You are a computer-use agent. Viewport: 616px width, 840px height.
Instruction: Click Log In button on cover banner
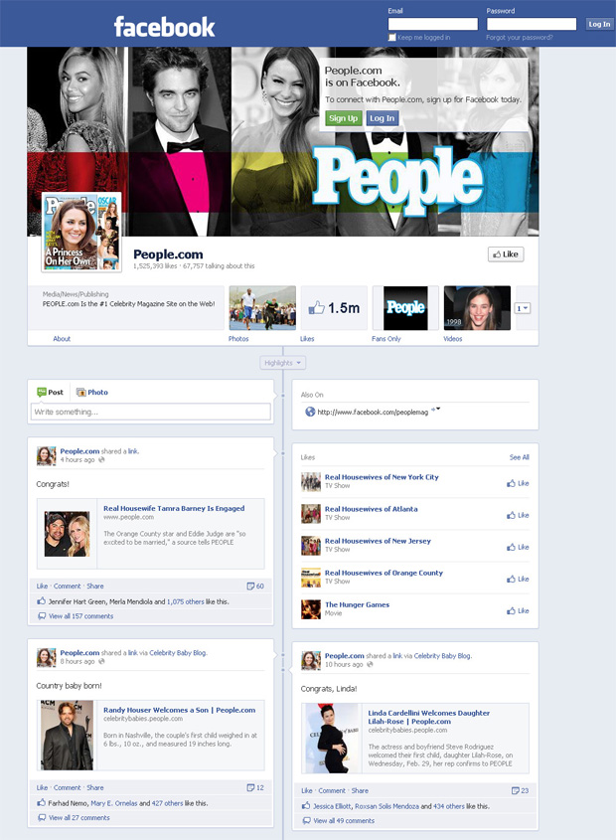click(382, 118)
